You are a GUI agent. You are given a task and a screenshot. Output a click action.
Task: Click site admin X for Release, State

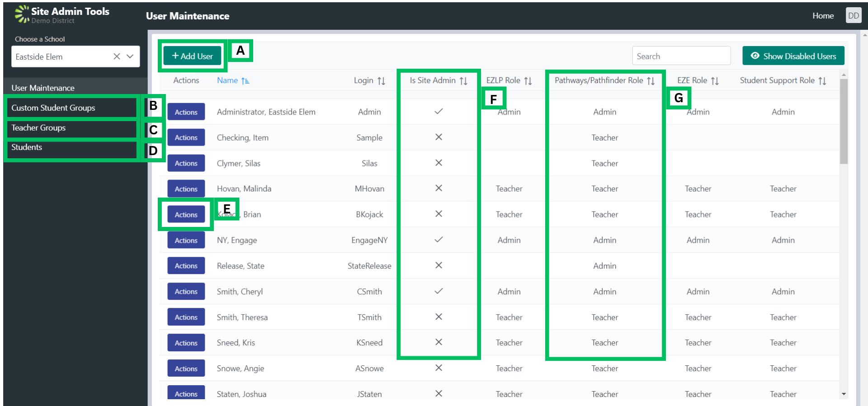(x=439, y=265)
